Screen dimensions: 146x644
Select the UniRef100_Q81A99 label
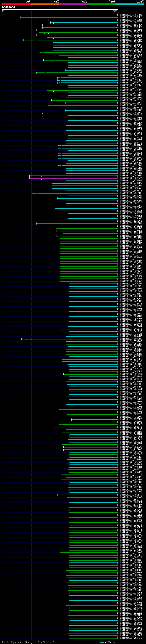pyautogui.click(x=131, y=278)
